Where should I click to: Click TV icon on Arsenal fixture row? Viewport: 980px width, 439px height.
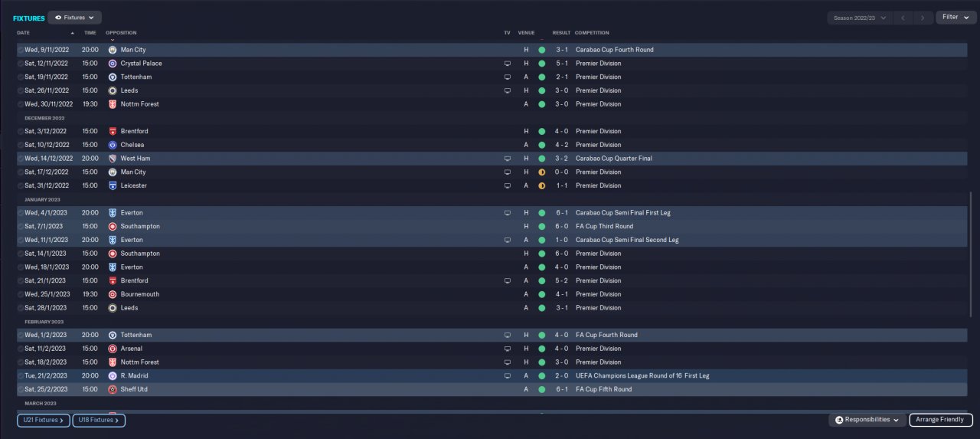[507, 349]
